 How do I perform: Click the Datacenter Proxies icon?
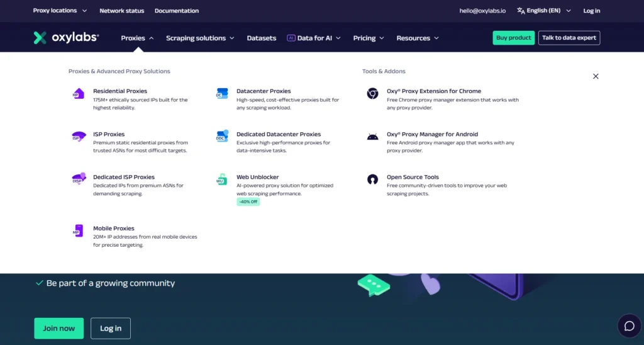pyautogui.click(x=222, y=93)
